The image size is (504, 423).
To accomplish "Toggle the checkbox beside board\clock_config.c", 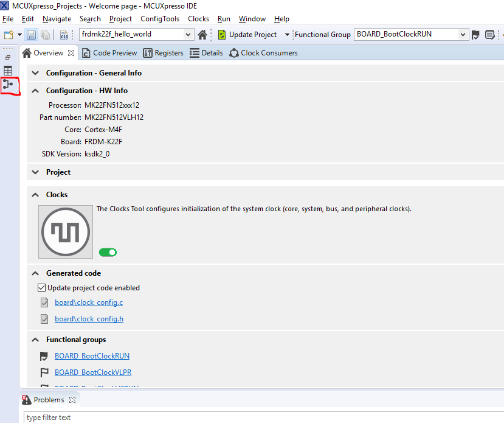I will [44, 302].
